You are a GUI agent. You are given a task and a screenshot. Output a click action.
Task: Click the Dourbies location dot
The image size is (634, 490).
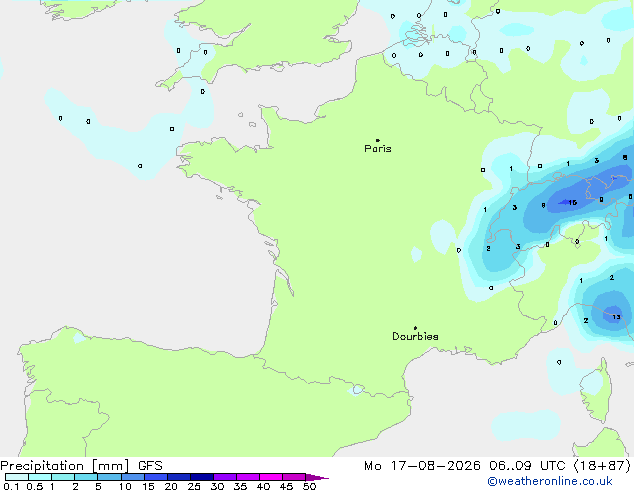[415, 328]
